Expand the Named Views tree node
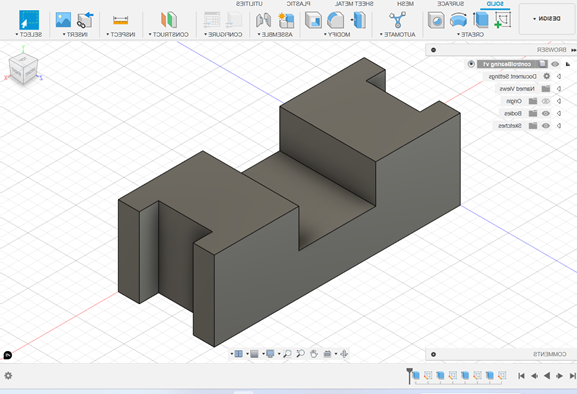This screenshot has width=577, height=394. 559,89
